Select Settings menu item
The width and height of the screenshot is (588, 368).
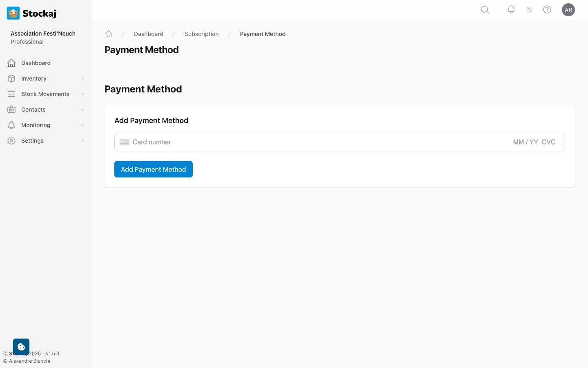[46, 141]
